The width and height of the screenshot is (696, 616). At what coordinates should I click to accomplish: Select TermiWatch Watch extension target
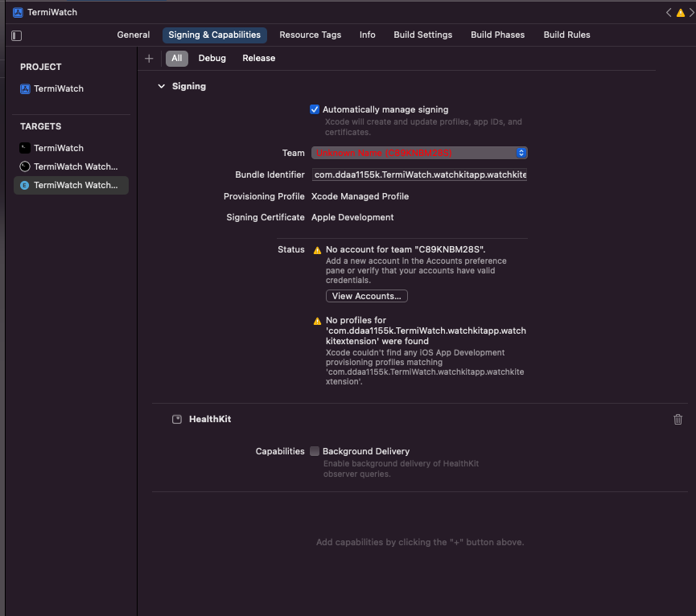71,186
